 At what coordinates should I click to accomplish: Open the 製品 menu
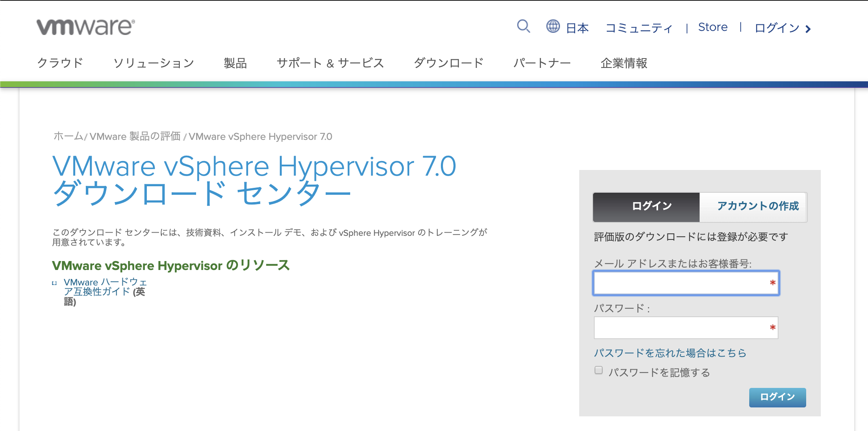point(235,63)
